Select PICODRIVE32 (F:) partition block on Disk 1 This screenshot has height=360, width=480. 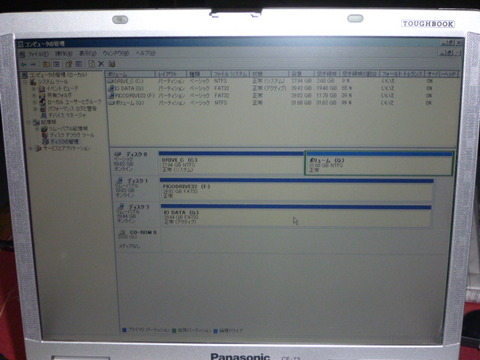pyautogui.click(x=297, y=189)
